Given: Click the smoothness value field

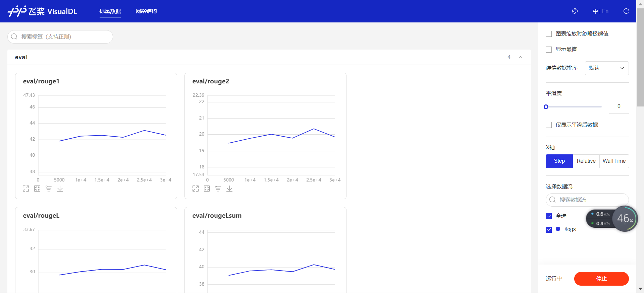Looking at the screenshot, I should [619, 106].
